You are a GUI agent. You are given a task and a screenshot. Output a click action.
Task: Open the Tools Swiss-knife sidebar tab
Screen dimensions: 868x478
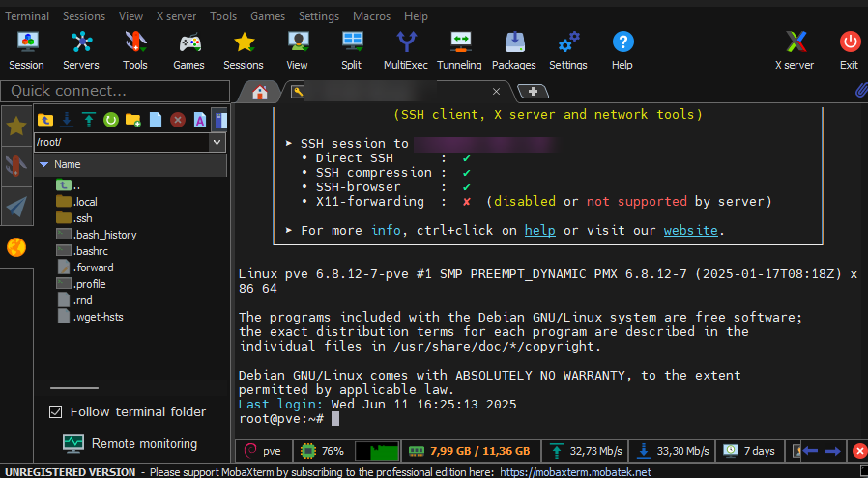point(16,166)
